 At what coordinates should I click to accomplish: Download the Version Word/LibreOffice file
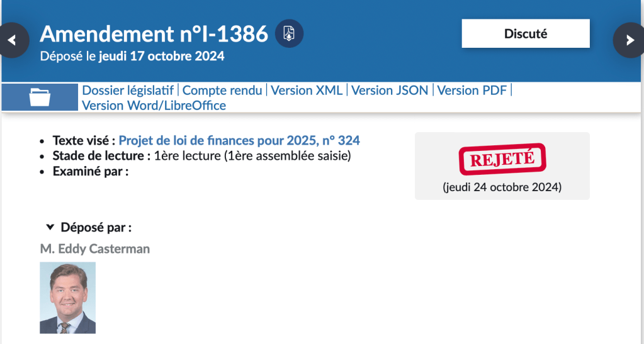coord(154,106)
